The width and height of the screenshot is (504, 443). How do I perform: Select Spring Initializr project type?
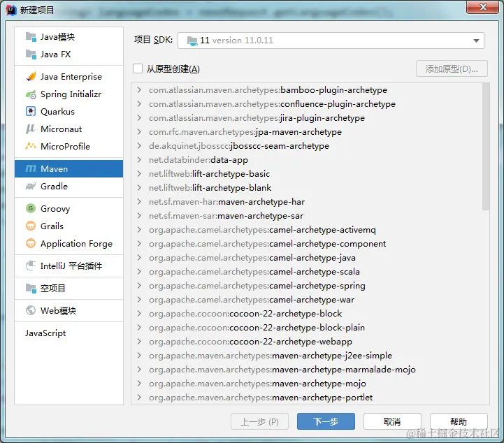coord(69,94)
